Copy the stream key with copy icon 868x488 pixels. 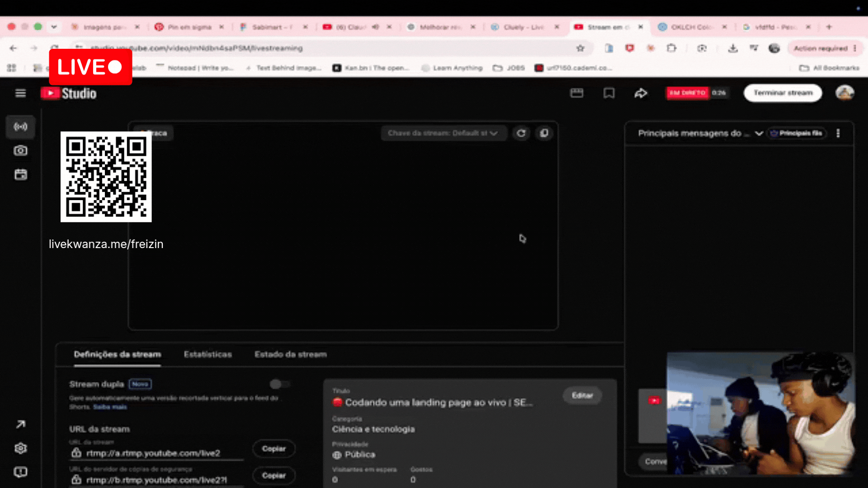tap(544, 133)
